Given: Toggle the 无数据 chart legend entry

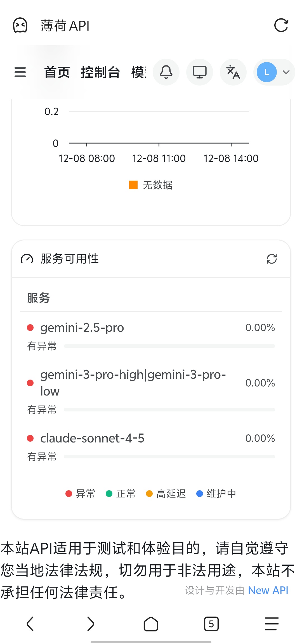Looking at the screenshot, I should coord(151,185).
